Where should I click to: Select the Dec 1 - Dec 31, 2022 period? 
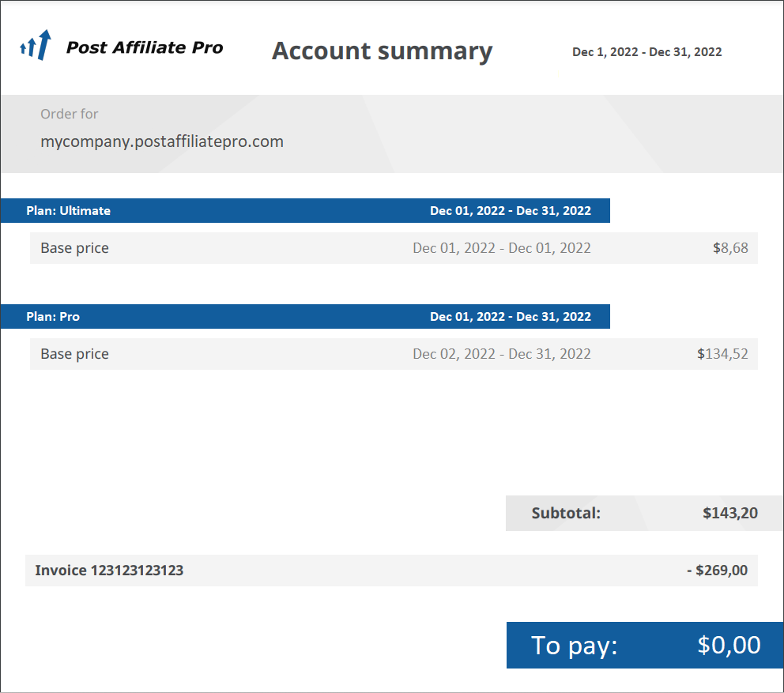646,52
